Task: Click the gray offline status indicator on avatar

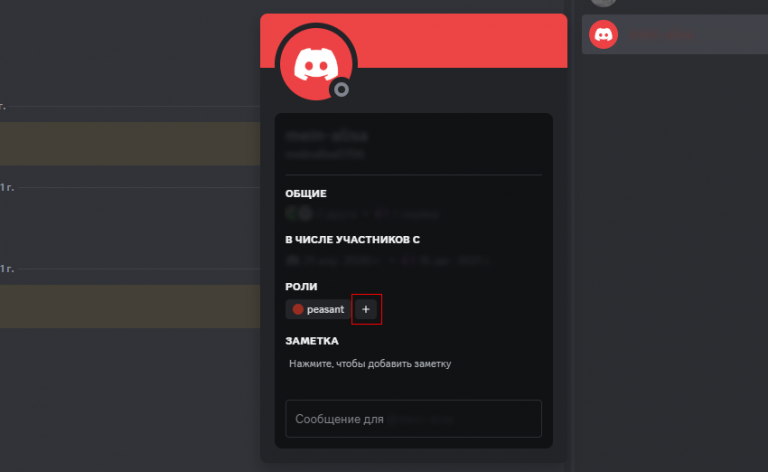Action: click(x=341, y=89)
